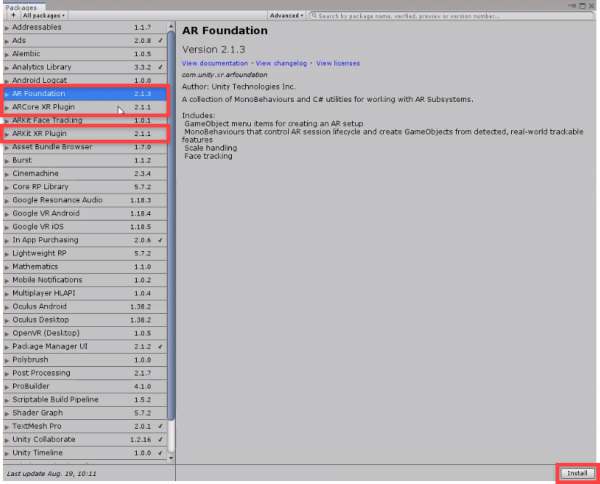Click the search magnifier icon
This screenshot has width=600, height=484.
(314, 16)
